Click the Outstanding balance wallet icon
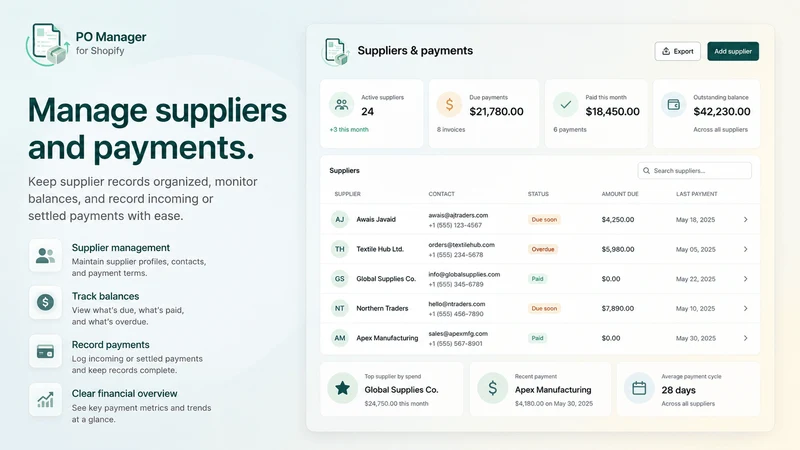This screenshot has height=450, width=800. [673, 105]
